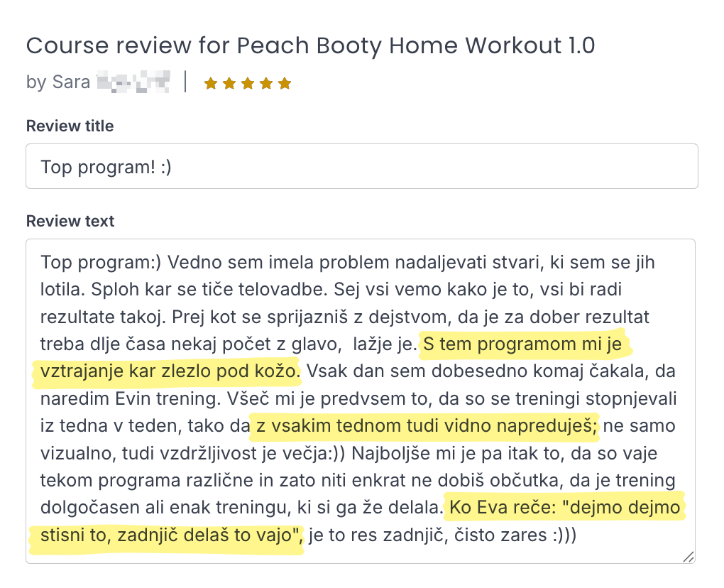Click the "Review text" label
Viewport: 724px width, 588px height.
pos(70,222)
